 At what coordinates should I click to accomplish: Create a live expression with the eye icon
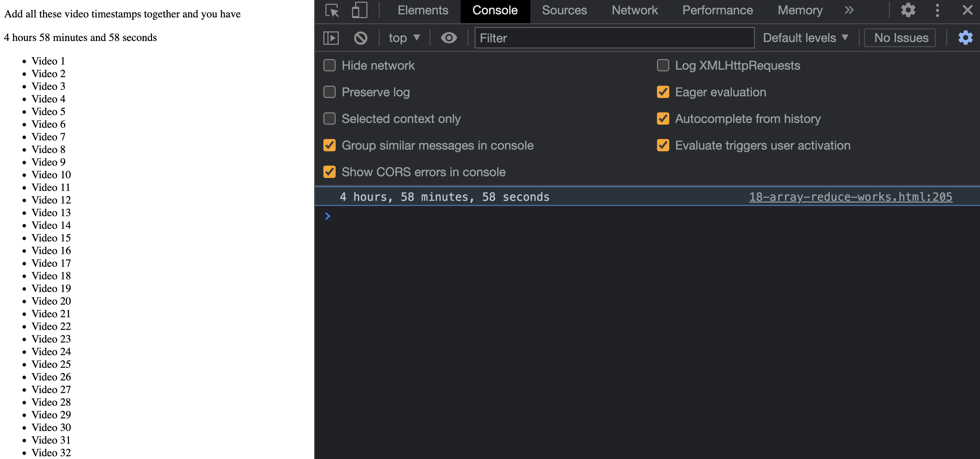449,38
